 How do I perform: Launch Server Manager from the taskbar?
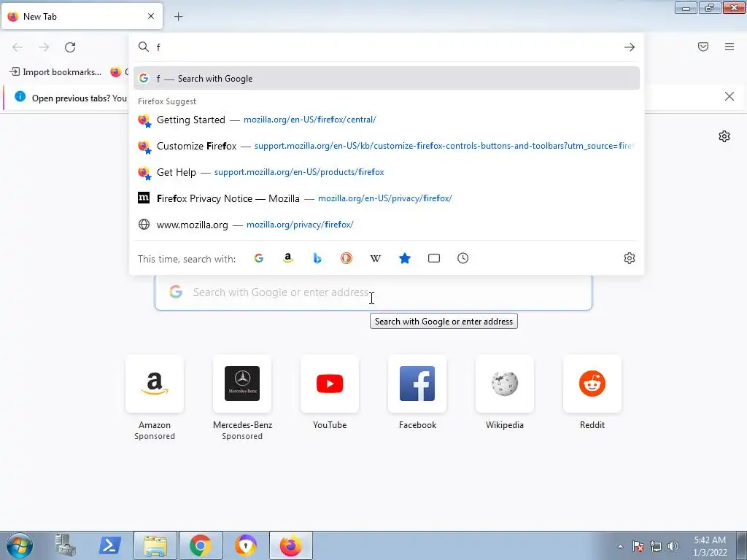(x=65, y=545)
